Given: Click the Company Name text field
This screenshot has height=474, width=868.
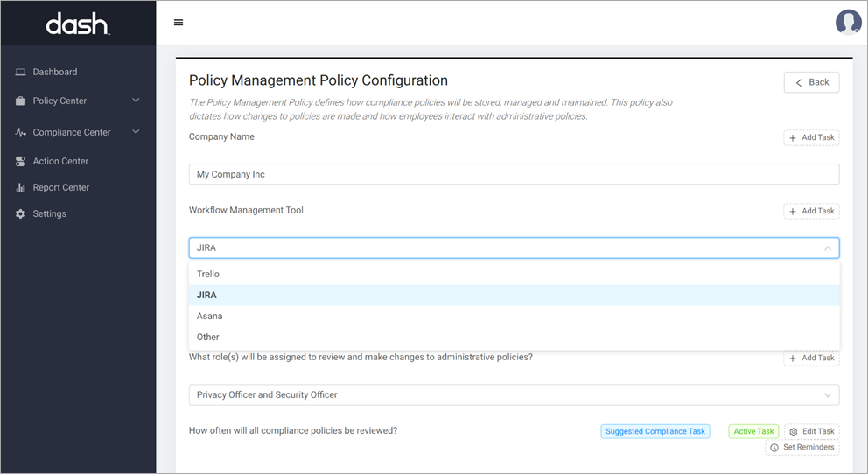Looking at the screenshot, I should [514, 174].
